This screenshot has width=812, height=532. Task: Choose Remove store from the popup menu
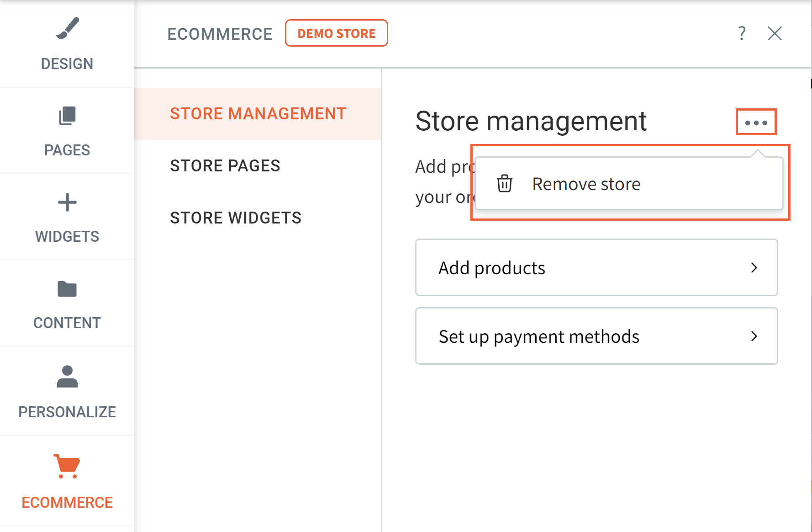(586, 184)
